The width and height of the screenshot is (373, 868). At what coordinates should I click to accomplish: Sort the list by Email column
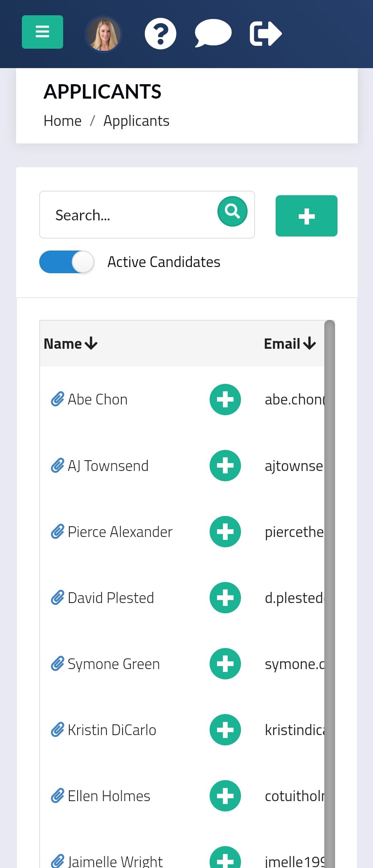coord(290,344)
